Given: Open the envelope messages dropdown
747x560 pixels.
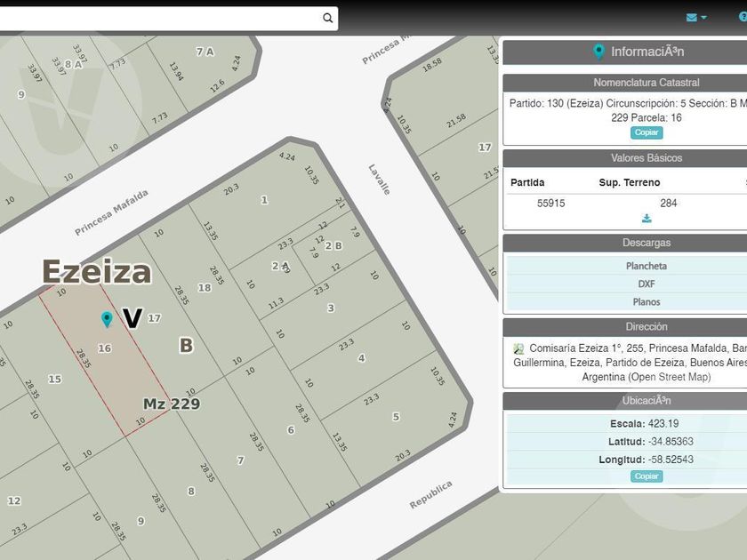Looking at the screenshot, I should click(x=696, y=18).
